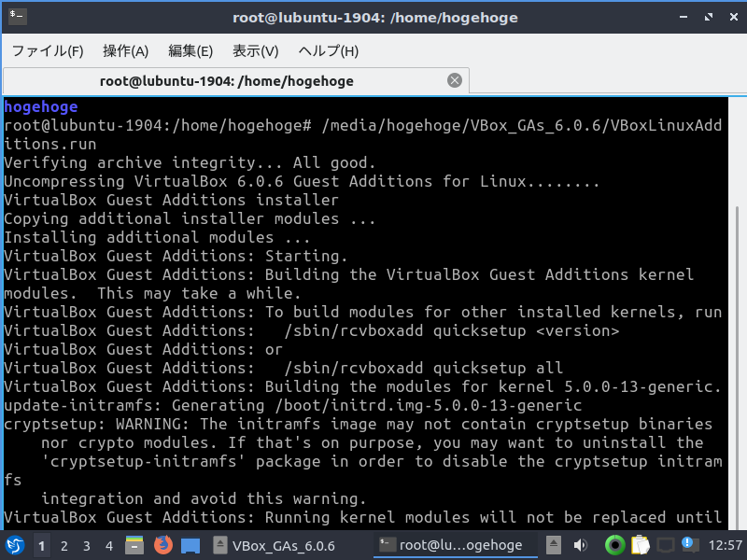Image resolution: width=747 pixels, height=560 pixels.
Task: Click blue 'hogehoge' text at top
Action: tap(41, 107)
